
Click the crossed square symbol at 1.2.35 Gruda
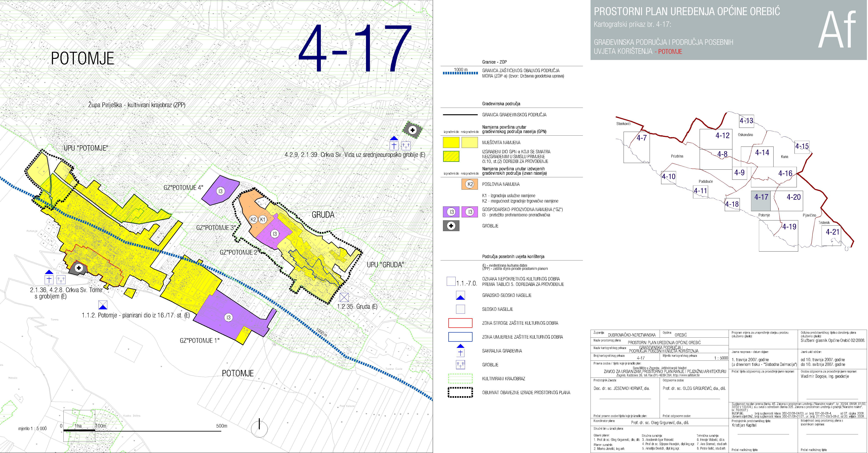344,297
